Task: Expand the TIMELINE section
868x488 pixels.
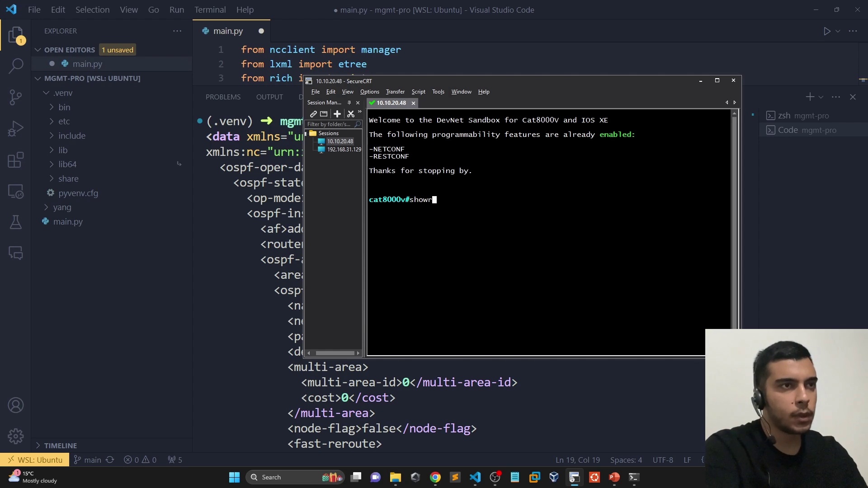Action: click(60, 446)
